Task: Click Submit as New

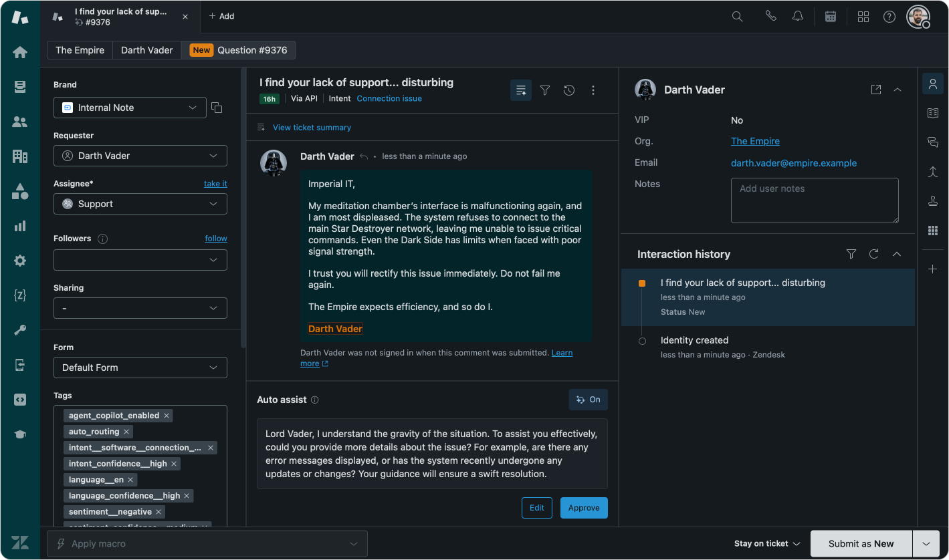Action: 861,544
